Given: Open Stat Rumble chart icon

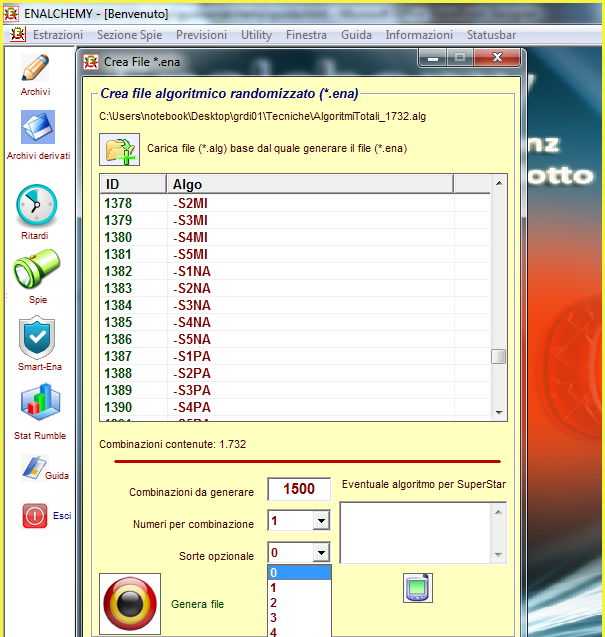Looking at the screenshot, I should tap(40, 403).
